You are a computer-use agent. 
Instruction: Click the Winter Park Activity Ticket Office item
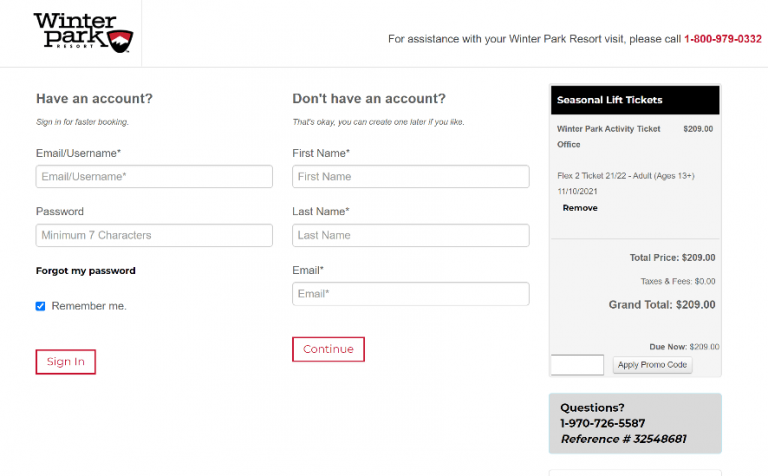608,137
